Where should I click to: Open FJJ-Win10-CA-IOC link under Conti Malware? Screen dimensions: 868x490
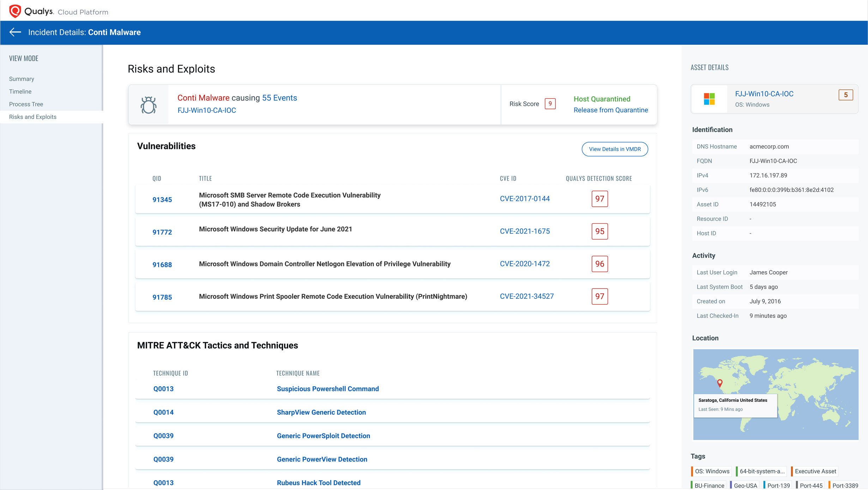(x=207, y=110)
